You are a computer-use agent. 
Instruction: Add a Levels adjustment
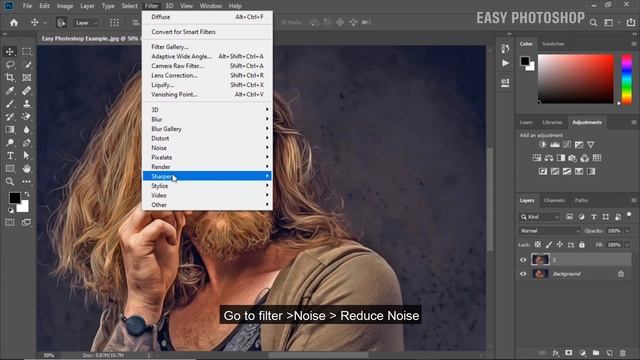(x=555, y=144)
